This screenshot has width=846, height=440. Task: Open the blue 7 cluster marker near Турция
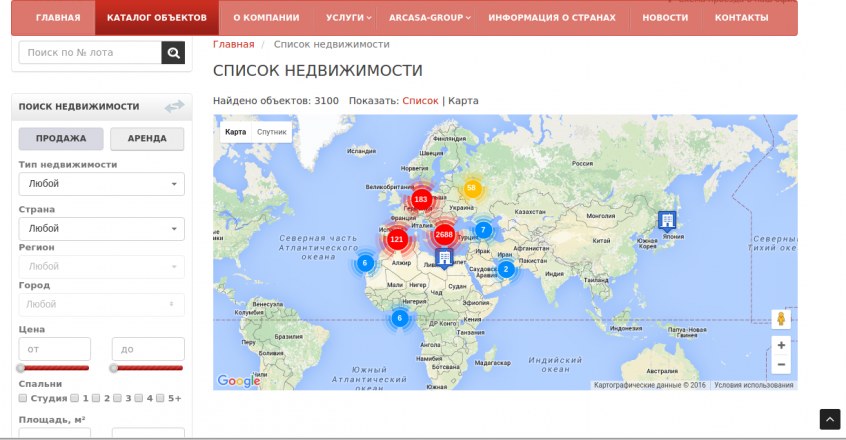(483, 230)
